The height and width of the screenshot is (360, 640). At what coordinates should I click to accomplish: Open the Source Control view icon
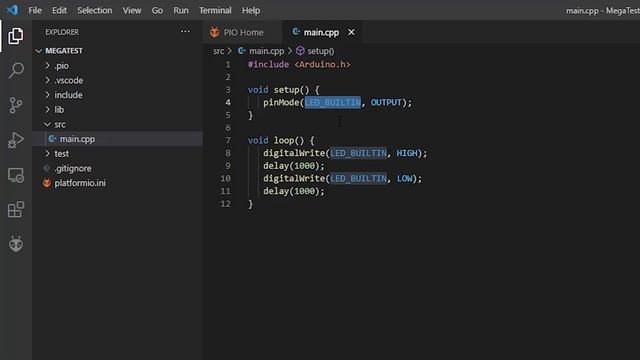[16, 105]
